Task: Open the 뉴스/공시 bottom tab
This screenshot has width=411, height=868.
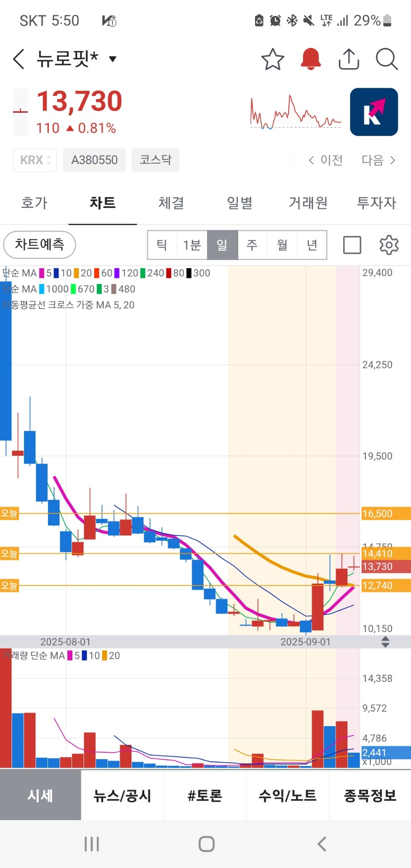Action: (122, 795)
